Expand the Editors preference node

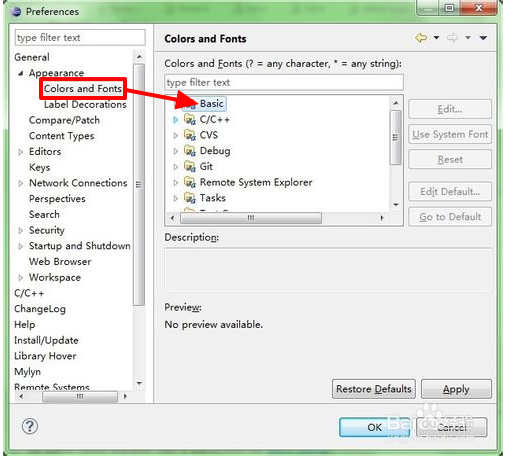pos(21,152)
